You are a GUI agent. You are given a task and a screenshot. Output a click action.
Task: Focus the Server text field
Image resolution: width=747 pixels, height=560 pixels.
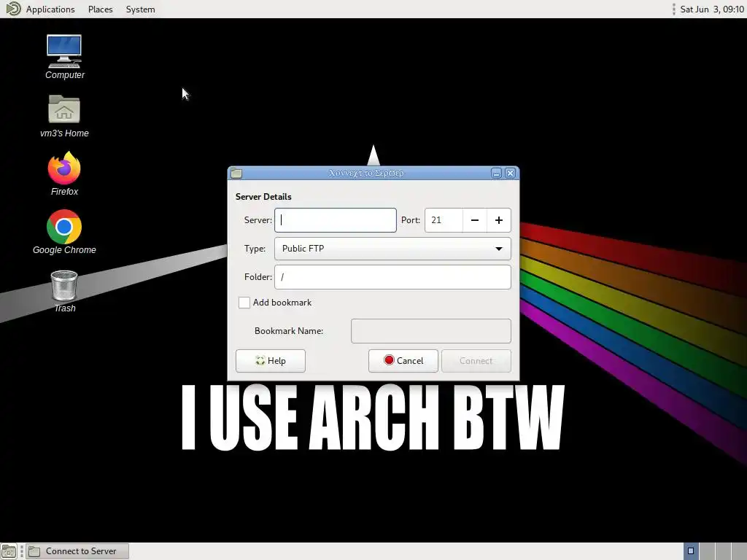pyautogui.click(x=336, y=220)
